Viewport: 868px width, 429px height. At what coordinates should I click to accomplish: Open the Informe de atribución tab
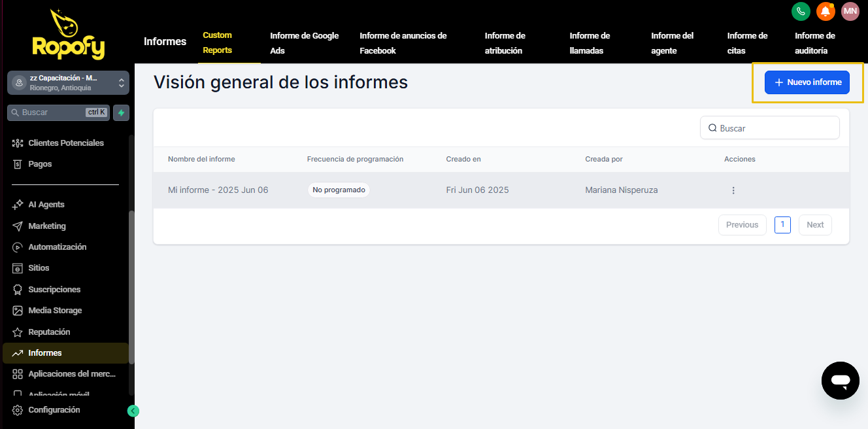pos(505,43)
